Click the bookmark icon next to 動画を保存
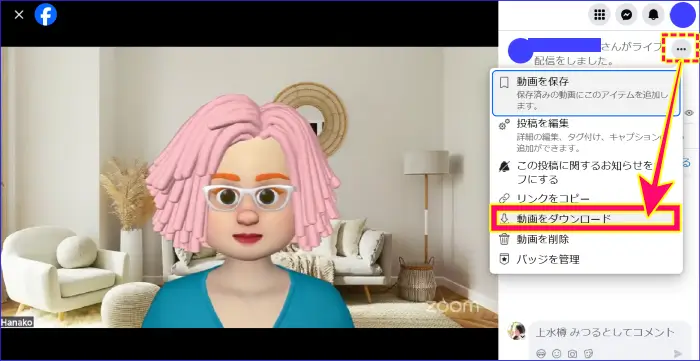 504,83
